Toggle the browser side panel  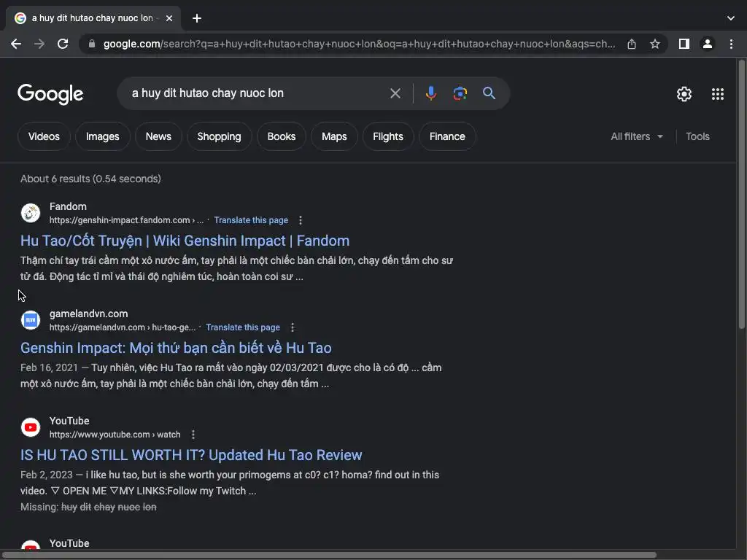684,44
